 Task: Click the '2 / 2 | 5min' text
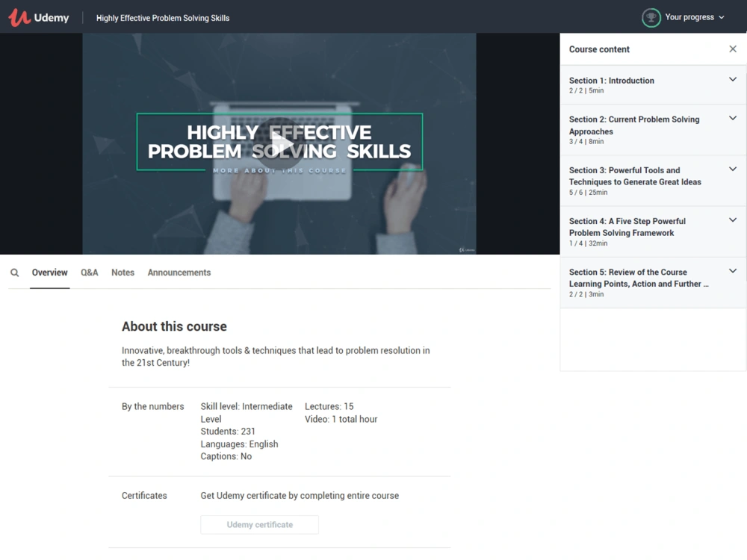[586, 90]
